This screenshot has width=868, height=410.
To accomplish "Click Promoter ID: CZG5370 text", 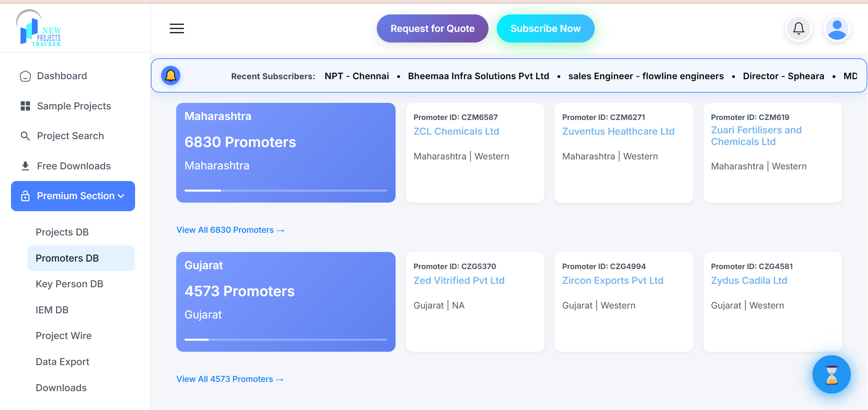I will point(455,266).
